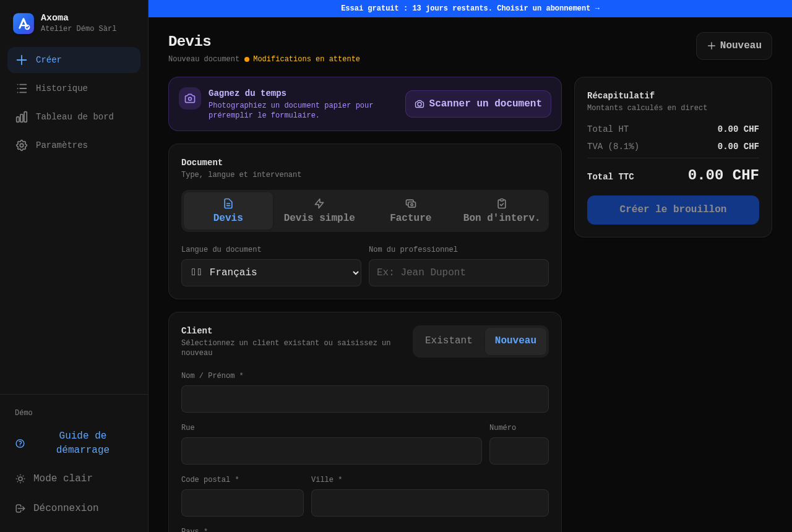Viewport: 792px width, 532px height.
Task: Click the camera icon beside Gagnez du temps
Action: (190, 98)
